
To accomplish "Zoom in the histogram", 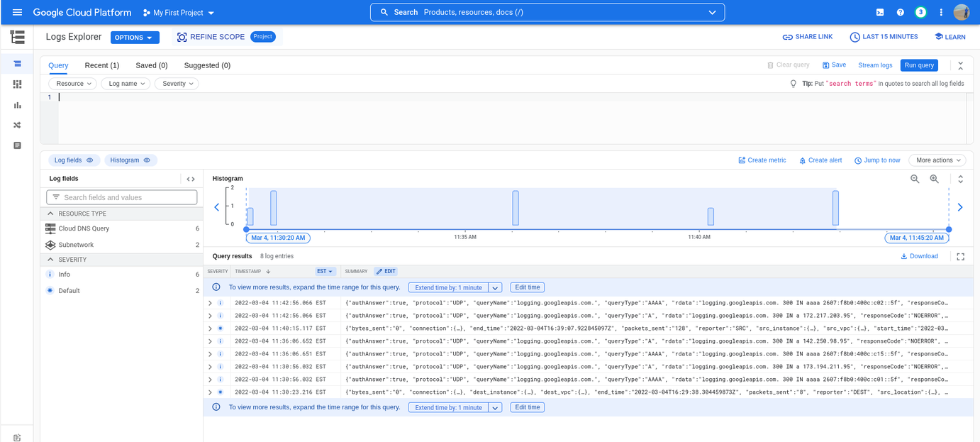I will [935, 179].
